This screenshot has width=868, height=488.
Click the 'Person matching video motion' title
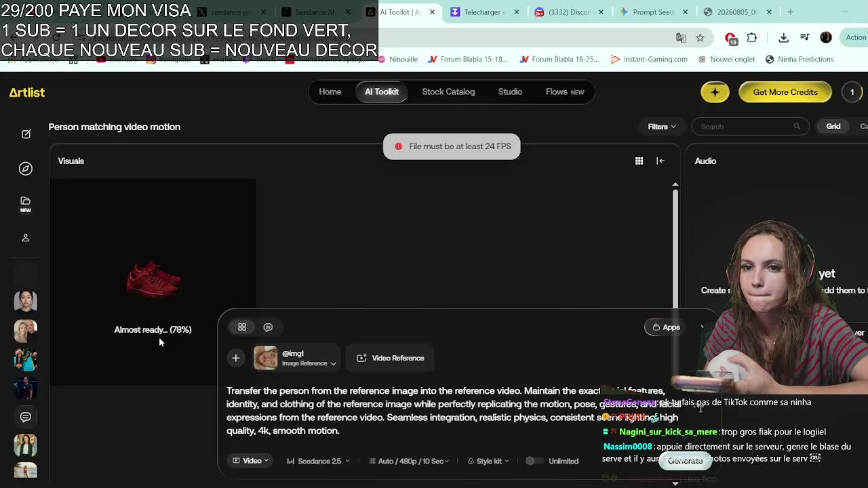tap(115, 127)
